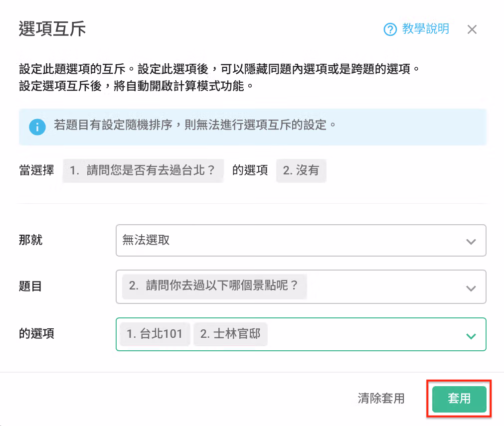
Task: Open the 題目 question dropdown
Action: click(x=301, y=286)
